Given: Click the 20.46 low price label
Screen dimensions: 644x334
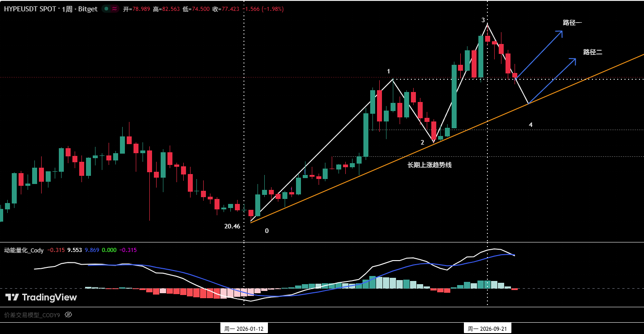Looking at the screenshot, I should pyautogui.click(x=232, y=226).
